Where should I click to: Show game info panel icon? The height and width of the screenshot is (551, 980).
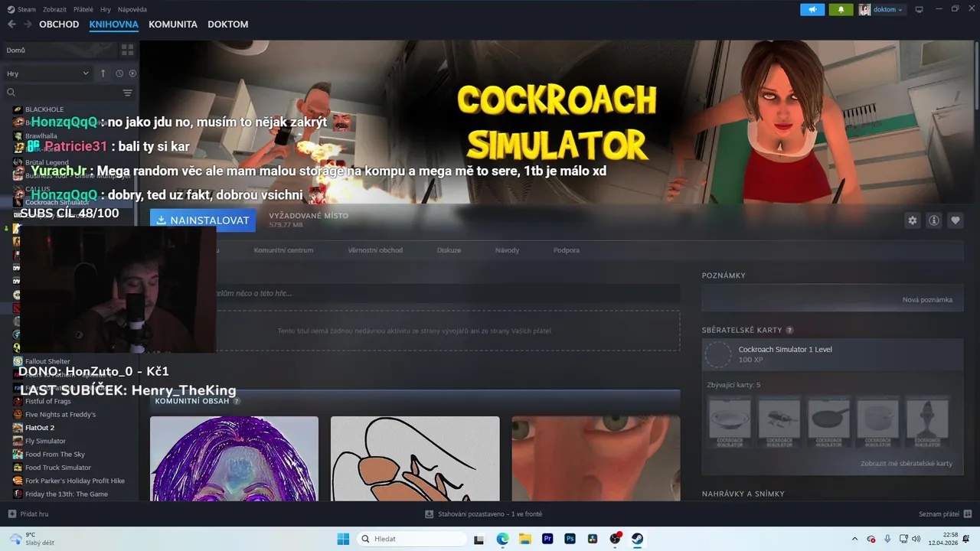(x=933, y=220)
